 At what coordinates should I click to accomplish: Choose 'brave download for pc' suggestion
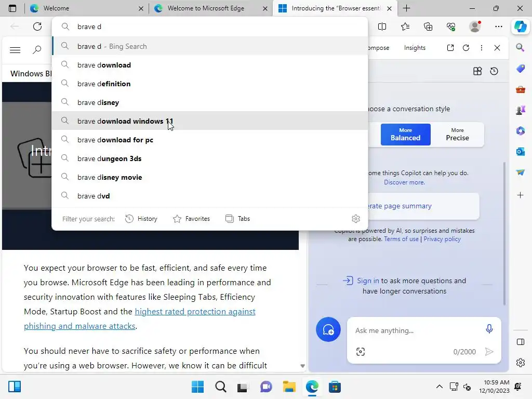[x=210, y=139]
